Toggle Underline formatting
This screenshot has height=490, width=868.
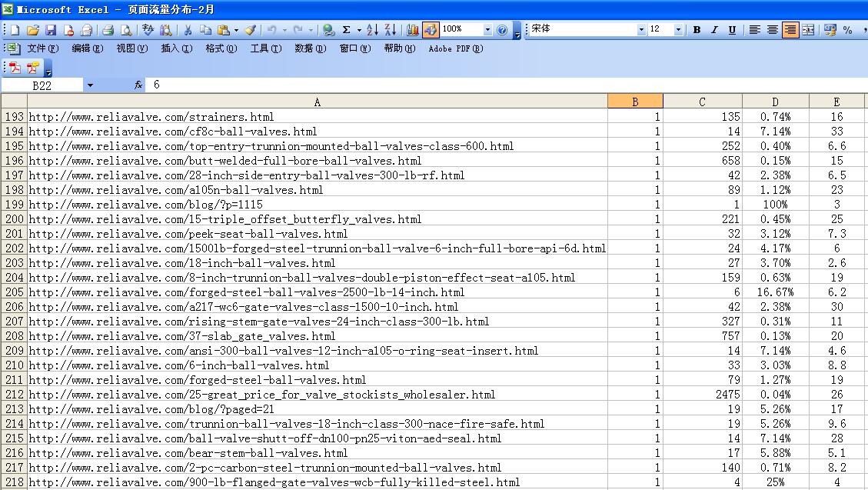732,30
